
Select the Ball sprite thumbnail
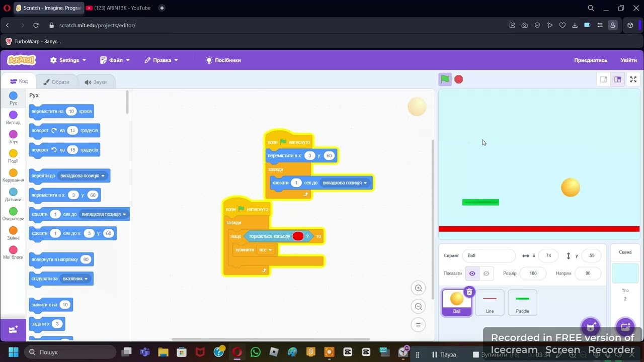(x=457, y=303)
